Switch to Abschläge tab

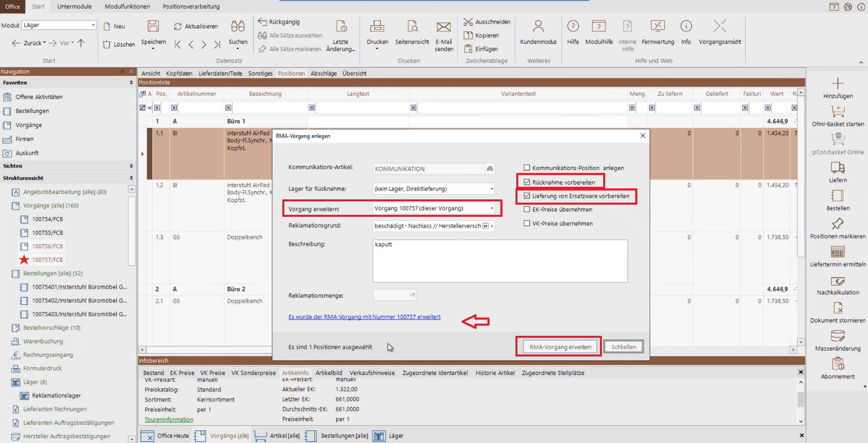[323, 73]
